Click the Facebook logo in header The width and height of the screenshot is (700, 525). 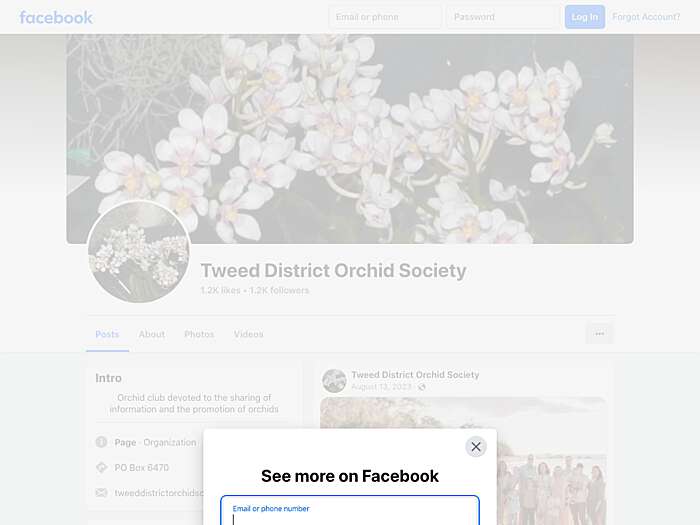56,17
